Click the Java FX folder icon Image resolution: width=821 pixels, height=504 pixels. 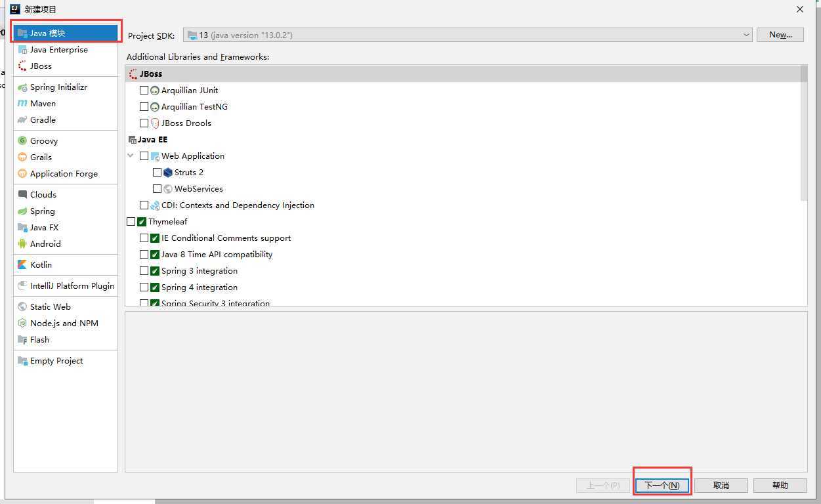point(22,227)
